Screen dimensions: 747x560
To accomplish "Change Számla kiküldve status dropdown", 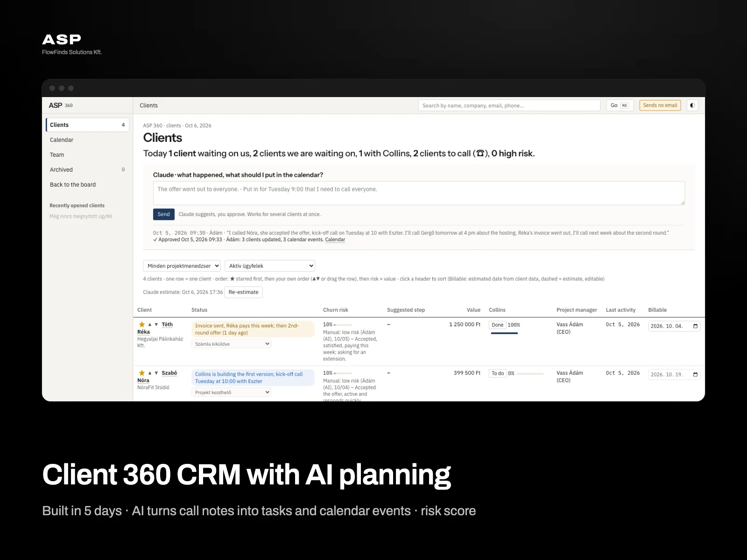I will (x=231, y=344).
